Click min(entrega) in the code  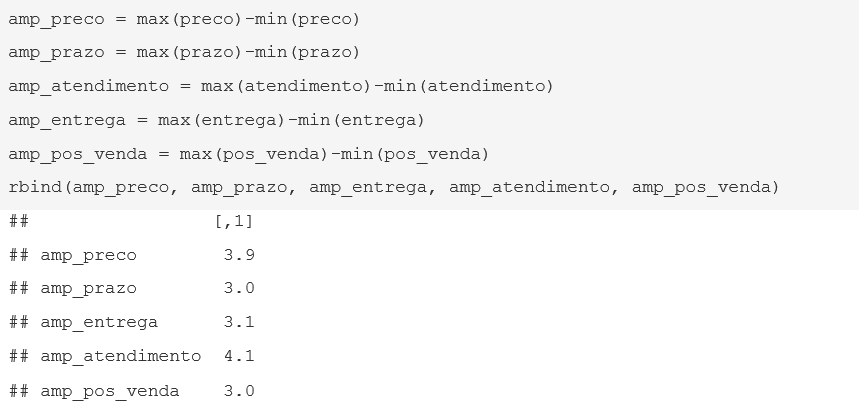click(361, 121)
